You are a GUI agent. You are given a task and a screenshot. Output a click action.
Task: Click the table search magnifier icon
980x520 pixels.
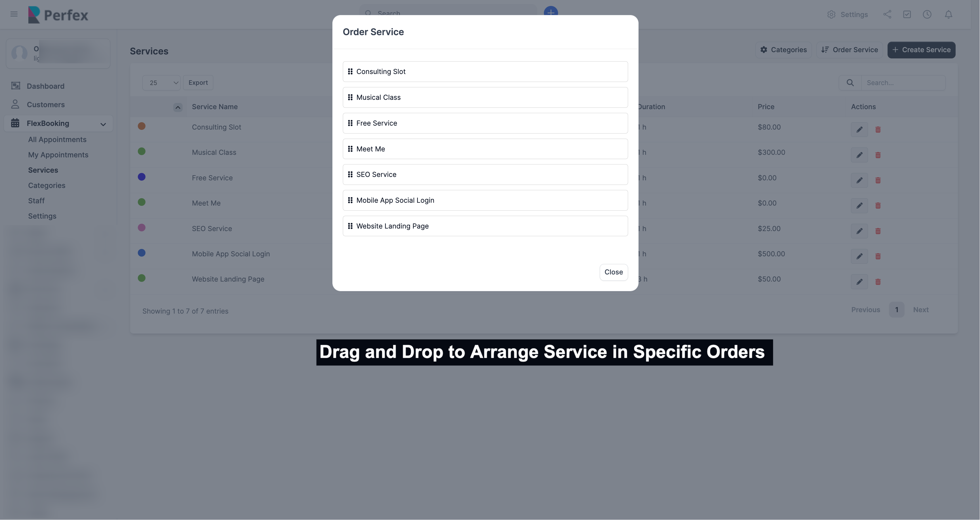coord(850,83)
